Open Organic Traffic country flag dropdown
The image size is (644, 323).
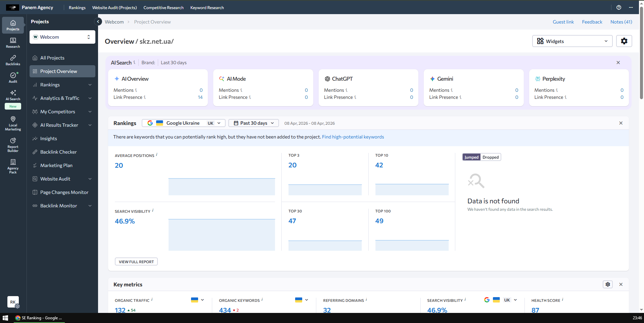[x=197, y=300]
